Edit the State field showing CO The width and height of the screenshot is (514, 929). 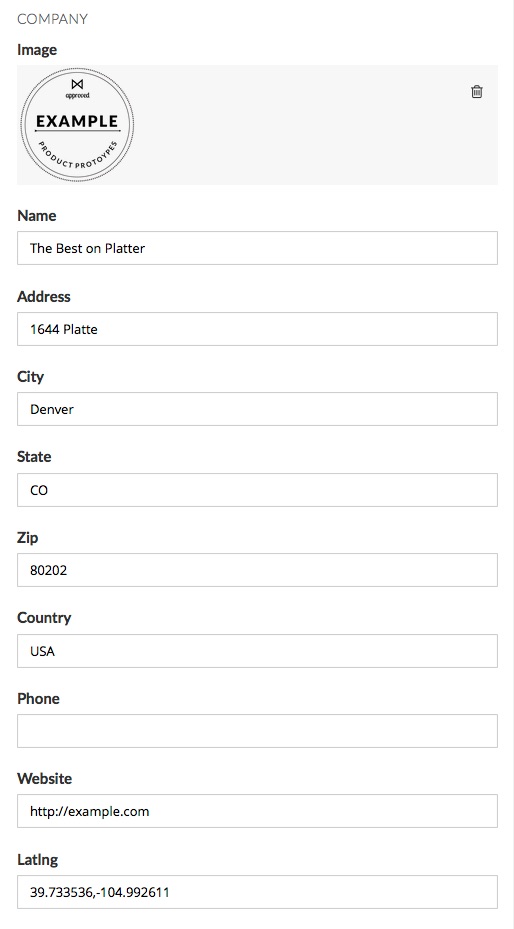tap(257, 490)
